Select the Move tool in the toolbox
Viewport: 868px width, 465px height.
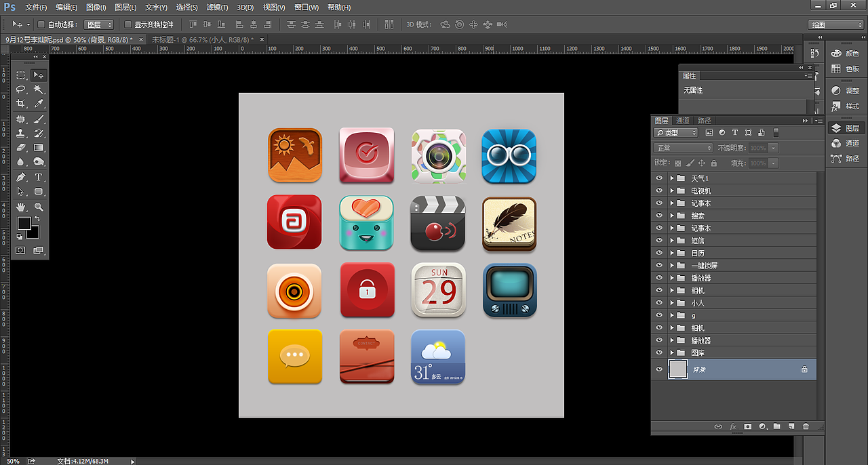[39, 75]
